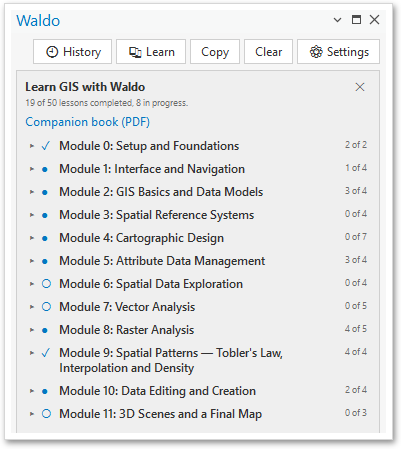The width and height of the screenshot is (401, 449).
Task: Open Waldo Settings
Action: pyautogui.click(x=338, y=52)
